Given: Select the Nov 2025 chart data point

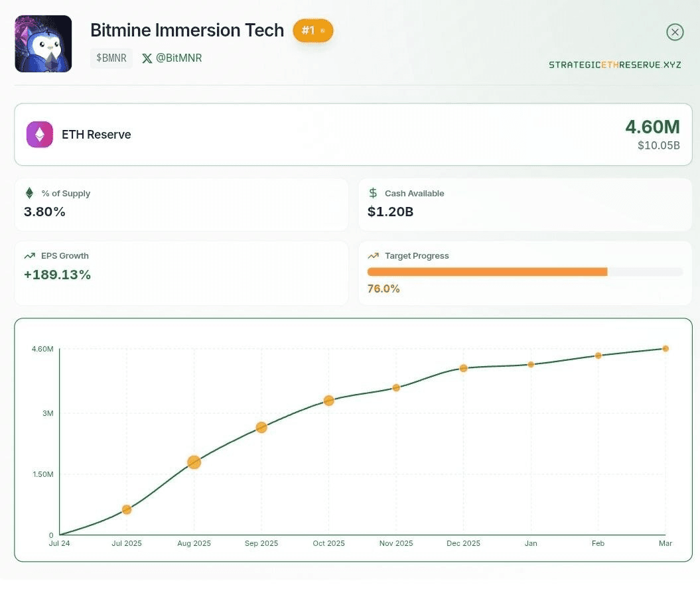Looking at the screenshot, I should [x=396, y=388].
